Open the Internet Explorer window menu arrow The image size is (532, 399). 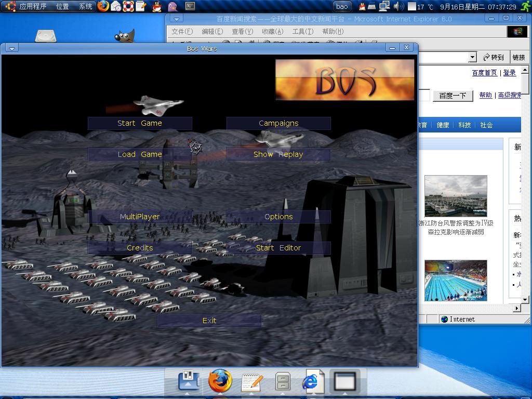coord(177,19)
